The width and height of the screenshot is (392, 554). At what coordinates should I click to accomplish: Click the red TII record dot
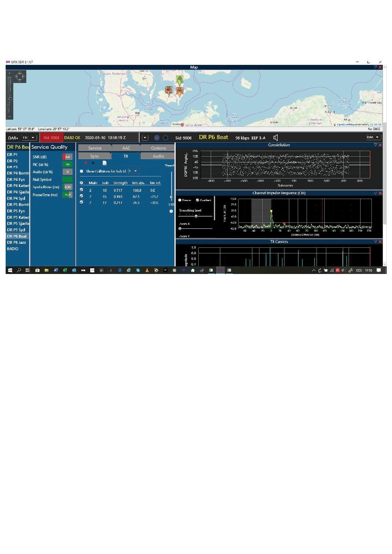point(86,163)
